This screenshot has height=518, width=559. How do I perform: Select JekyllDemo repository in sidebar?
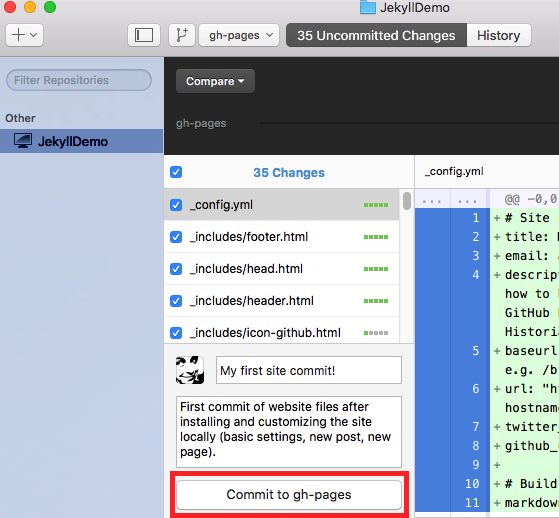pos(81,141)
